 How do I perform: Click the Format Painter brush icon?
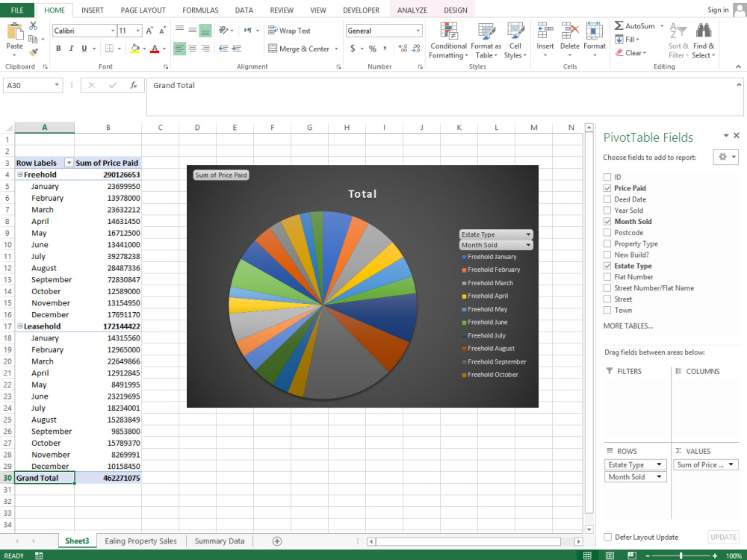coord(33,52)
